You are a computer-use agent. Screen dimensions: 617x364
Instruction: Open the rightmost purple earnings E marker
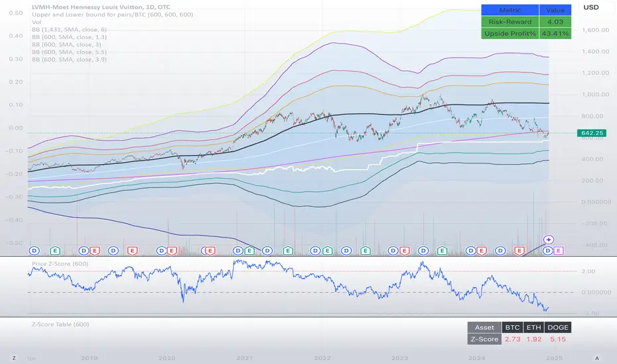click(559, 251)
